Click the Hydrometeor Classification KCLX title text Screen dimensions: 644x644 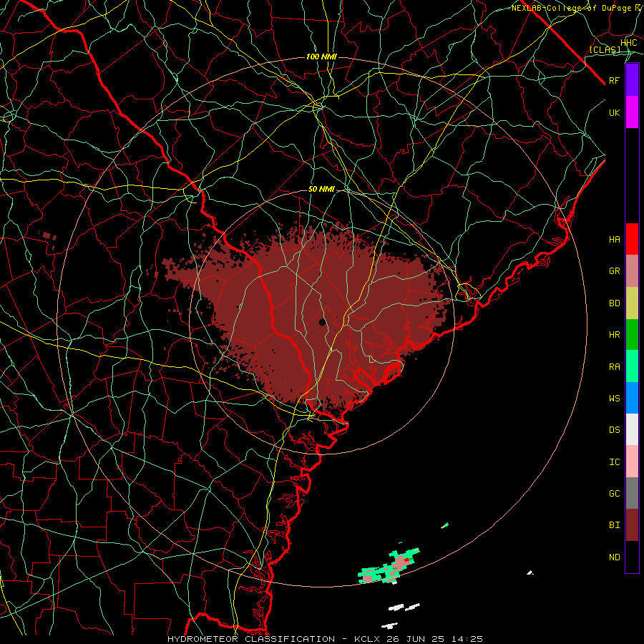pos(325,639)
